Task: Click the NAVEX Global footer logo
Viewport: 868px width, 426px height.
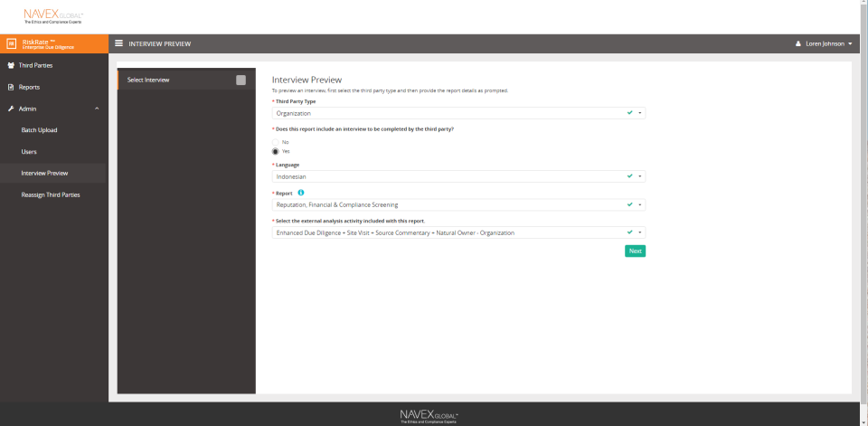Action: pos(429,417)
